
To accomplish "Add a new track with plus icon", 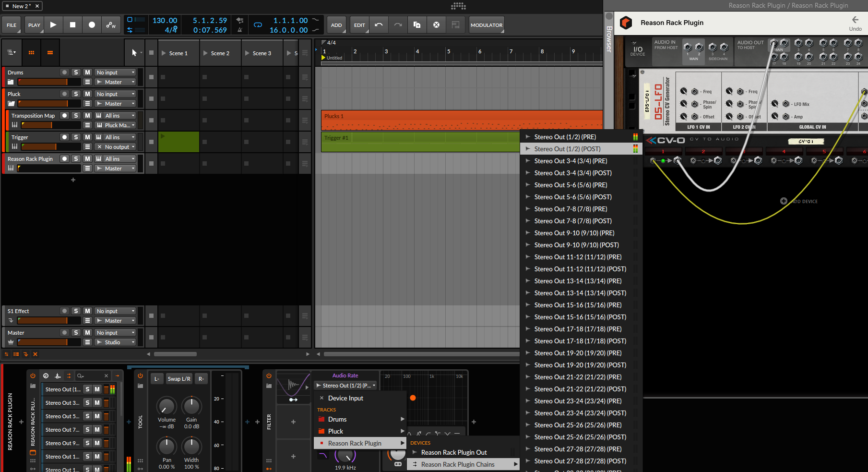I will tap(73, 180).
